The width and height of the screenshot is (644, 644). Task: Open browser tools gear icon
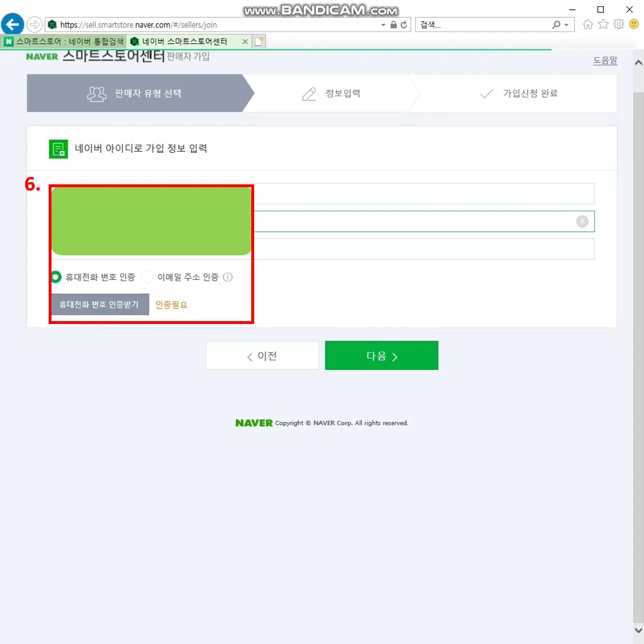(x=619, y=24)
